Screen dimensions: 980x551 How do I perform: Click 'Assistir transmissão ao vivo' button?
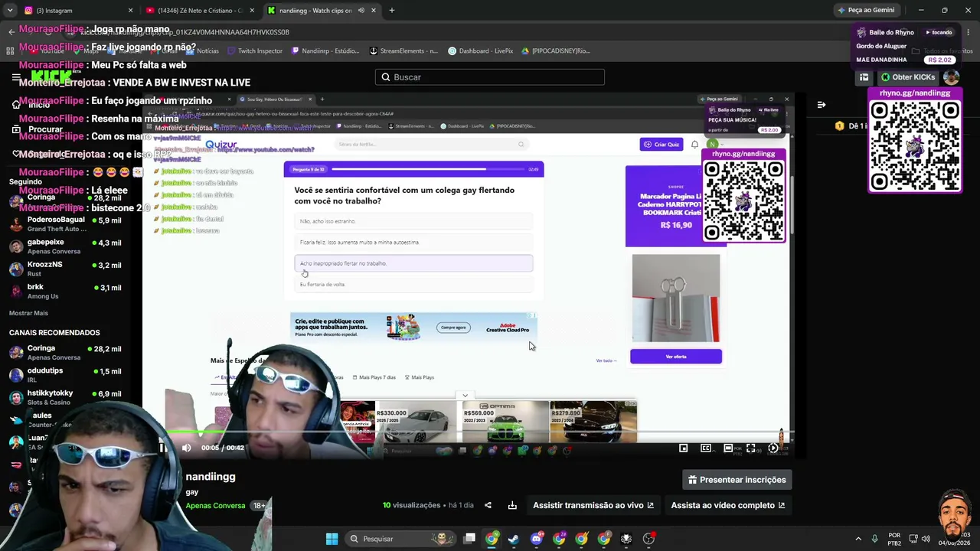593,505
